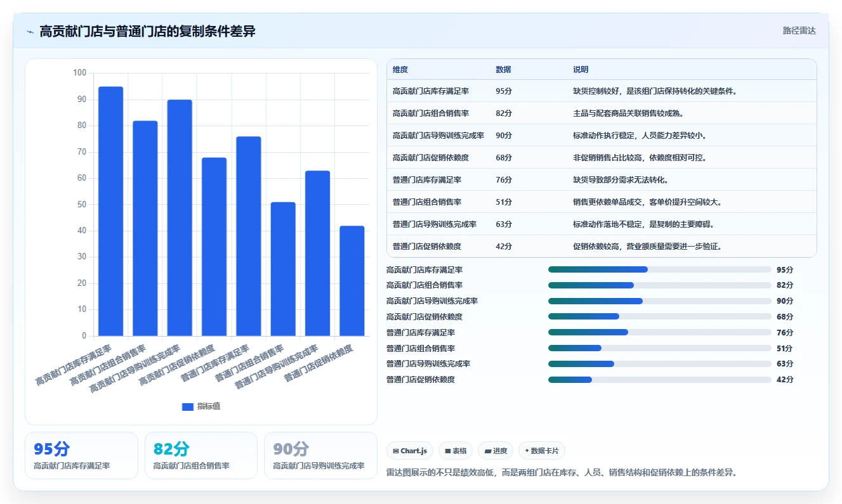Click the 普通门店组合销售率 bar in the chart
This screenshot has width=842, height=504.
tap(283, 269)
